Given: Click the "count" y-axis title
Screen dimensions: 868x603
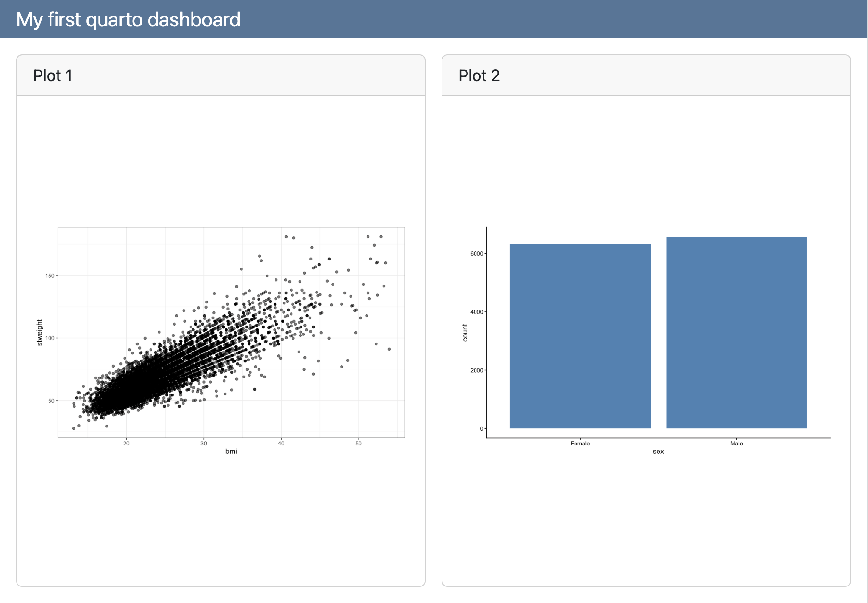Looking at the screenshot, I should pyautogui.click(x=465, y=333).
